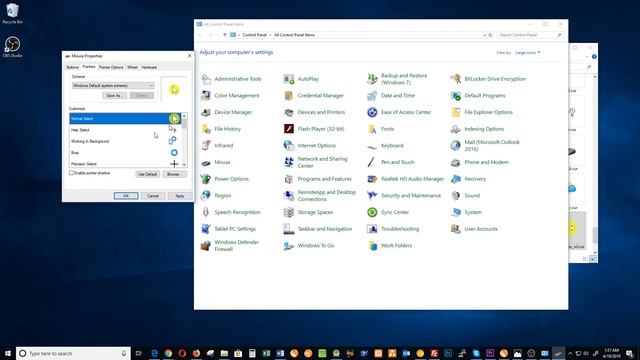Screen dimensions: 640x360
Task: Open the OBS Studio desktop shortcut
Action: tap(12, 47)
